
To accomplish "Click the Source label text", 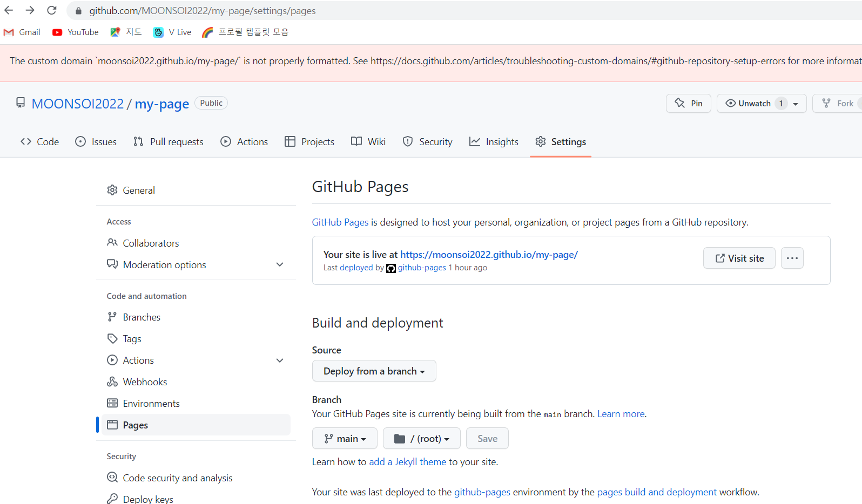I will tap(327, 350).
